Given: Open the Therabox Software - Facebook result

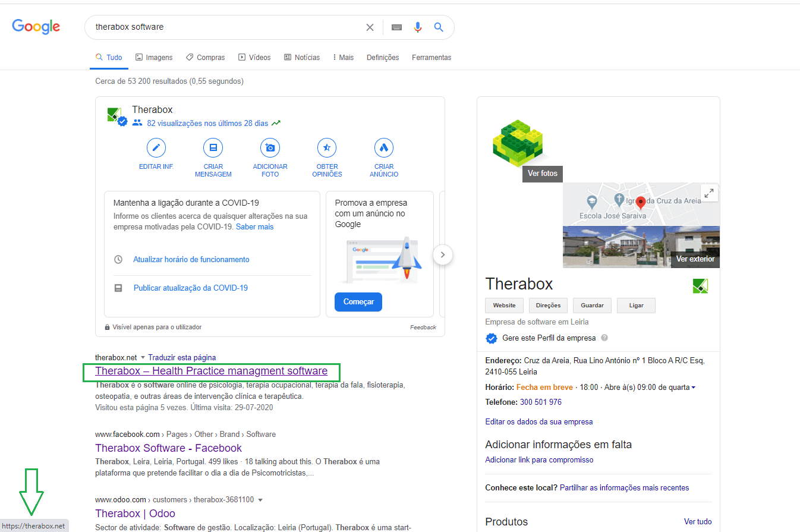Looking at the screenshot, I should click(168, 448).
